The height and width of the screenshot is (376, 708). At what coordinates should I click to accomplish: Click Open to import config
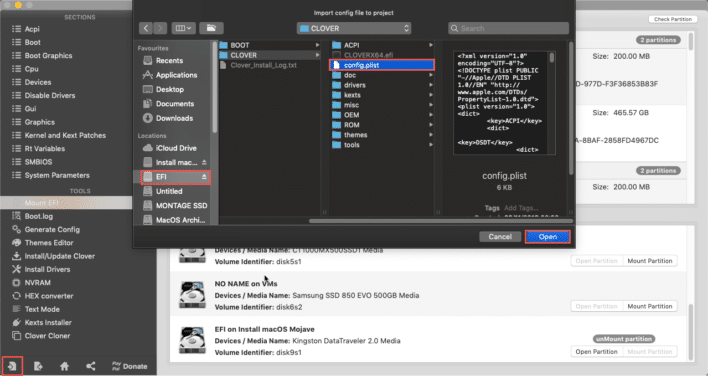[548, 237]
